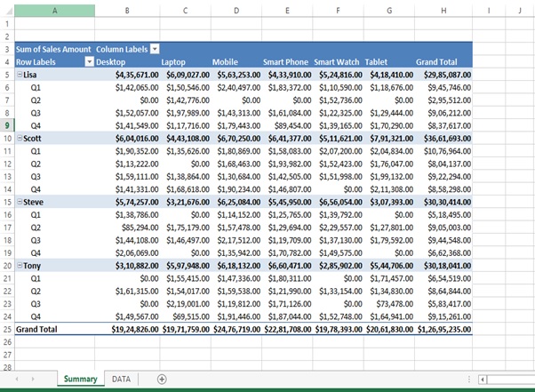This screenshot has width=535, height=392.
Task: Open the Row Labels filter dropdown
Action: (x=88, y=62)
